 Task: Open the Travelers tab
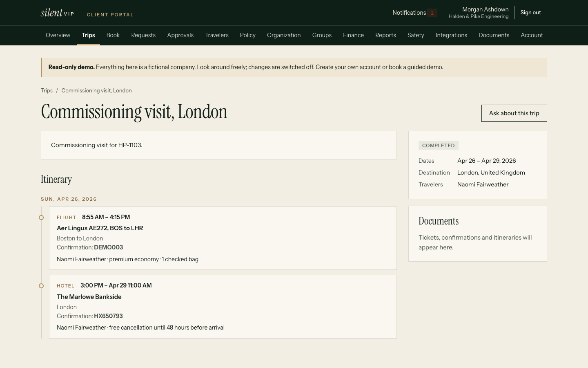click(x=217, y=35)
